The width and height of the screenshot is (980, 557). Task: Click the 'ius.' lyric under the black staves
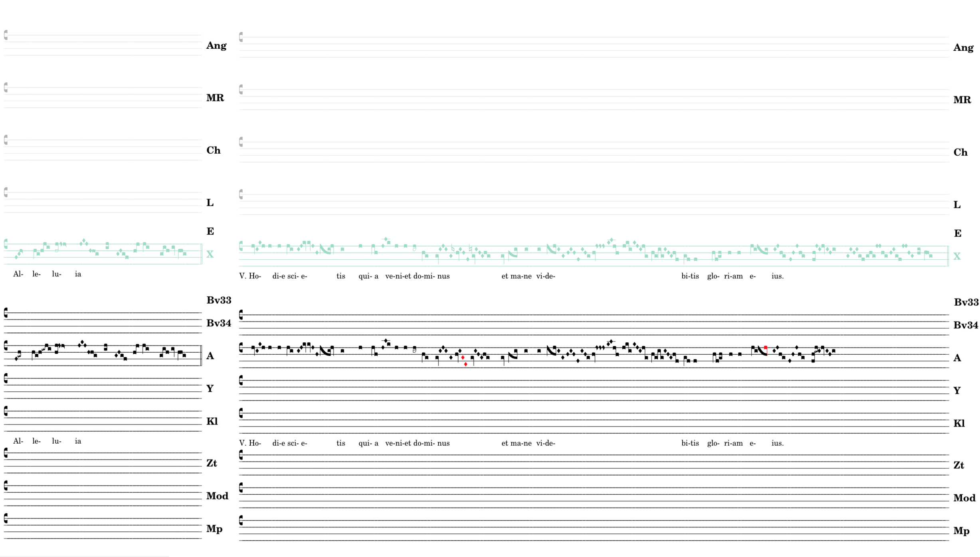pos(777,443)
